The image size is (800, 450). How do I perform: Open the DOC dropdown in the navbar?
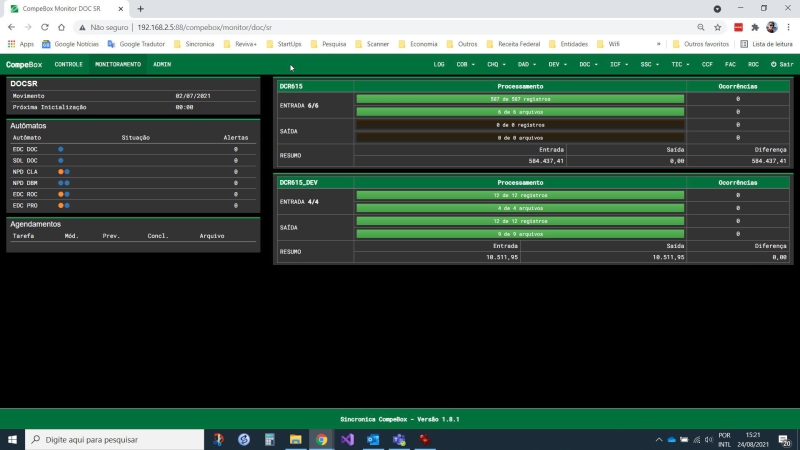[588, 64]
